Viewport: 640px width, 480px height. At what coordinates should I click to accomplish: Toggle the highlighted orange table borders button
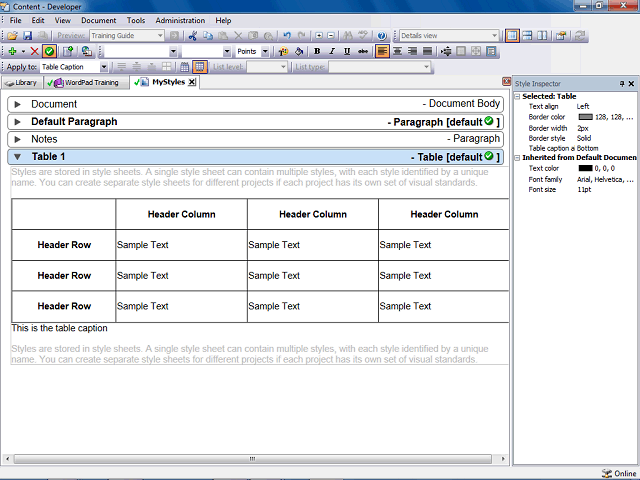pos(200,67)
